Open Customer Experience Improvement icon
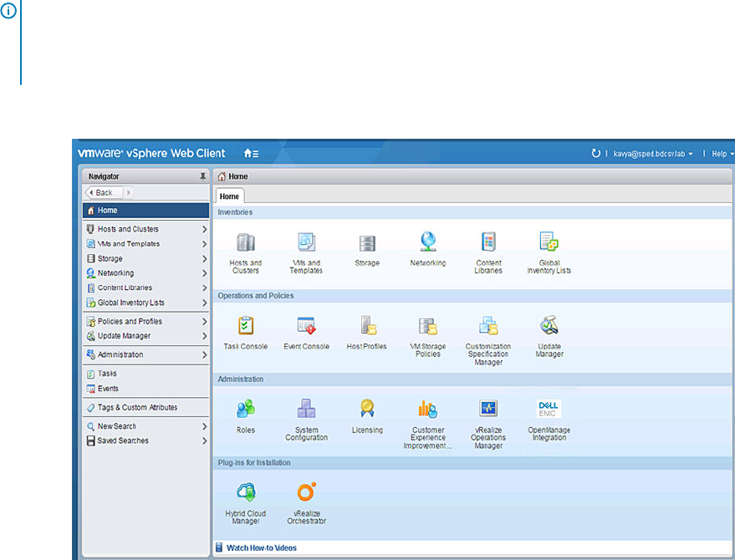Screen dimensions: 735x560 (x=428, y=409)
